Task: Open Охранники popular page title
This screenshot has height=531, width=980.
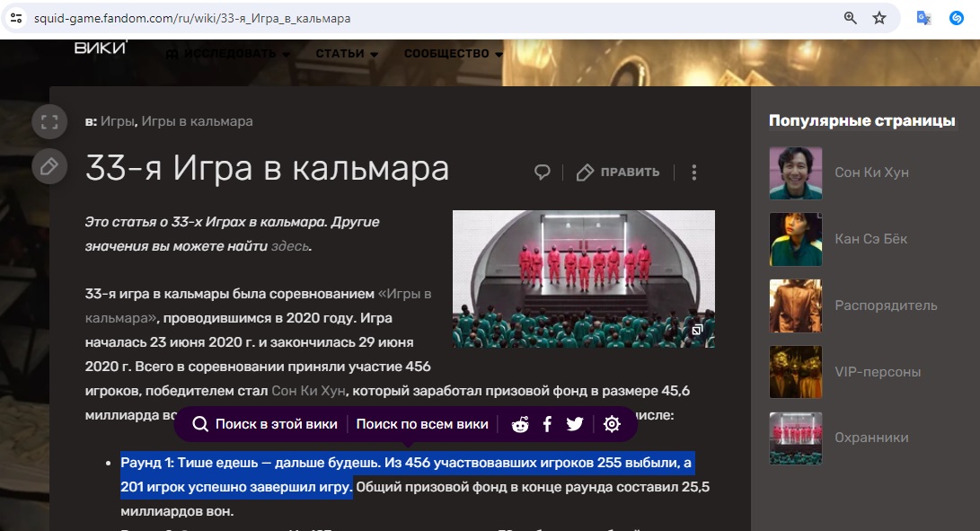Action: tap(872, 438)
